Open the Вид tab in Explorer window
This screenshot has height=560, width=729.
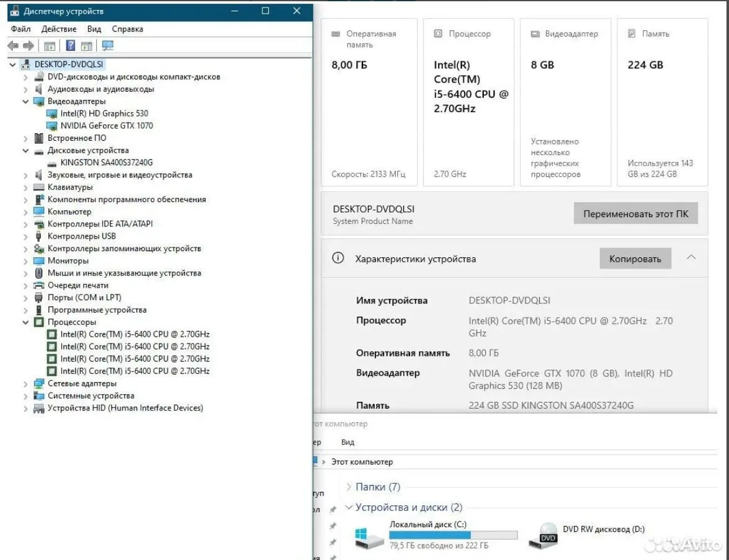pos(348,442)
